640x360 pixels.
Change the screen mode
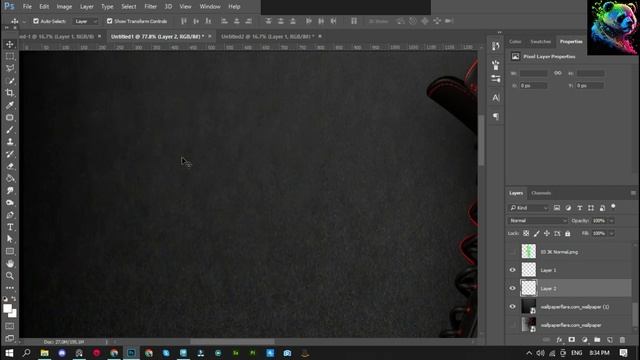coord(10,338)
